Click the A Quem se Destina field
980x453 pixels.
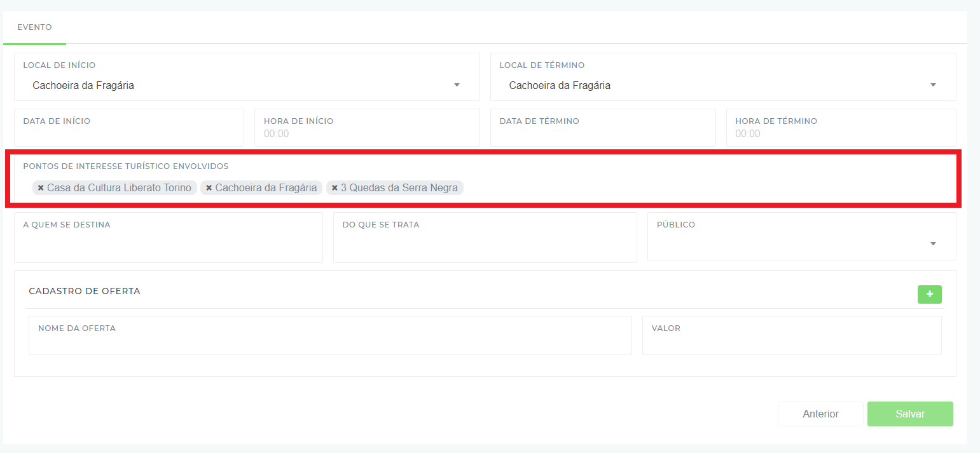tap(169, 238)
